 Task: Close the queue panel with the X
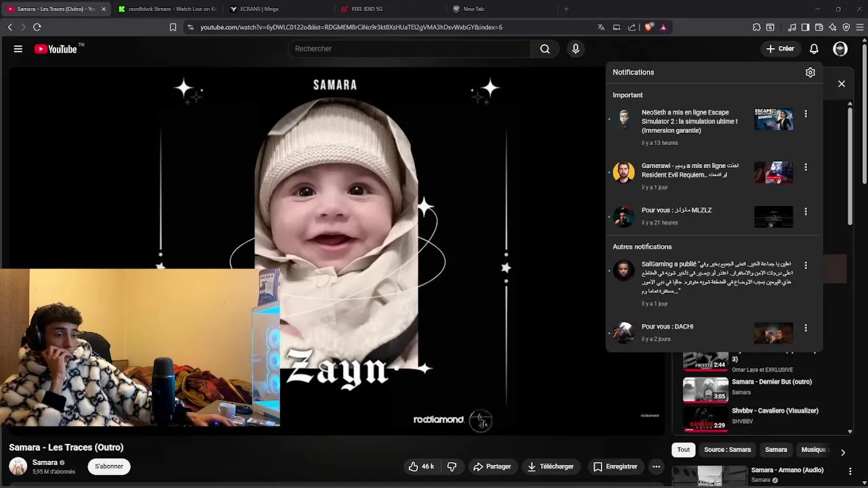(x=842, y=83)
